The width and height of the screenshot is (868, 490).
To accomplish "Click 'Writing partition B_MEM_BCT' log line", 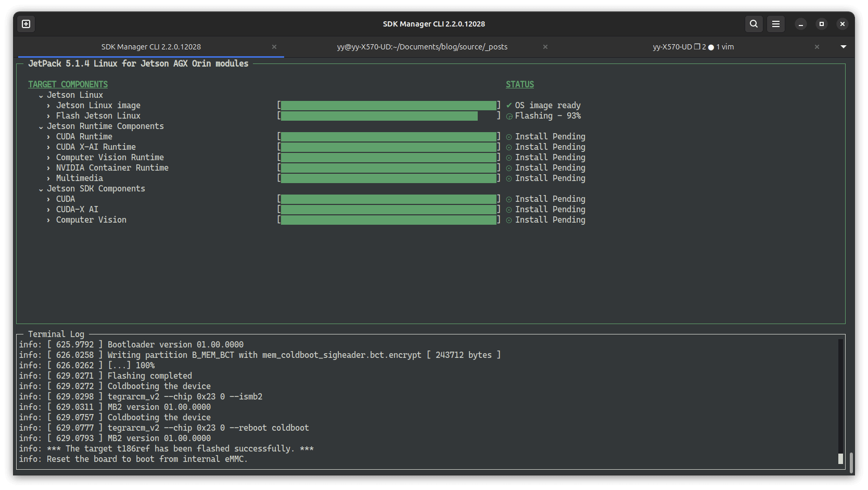I will [260, 355].
